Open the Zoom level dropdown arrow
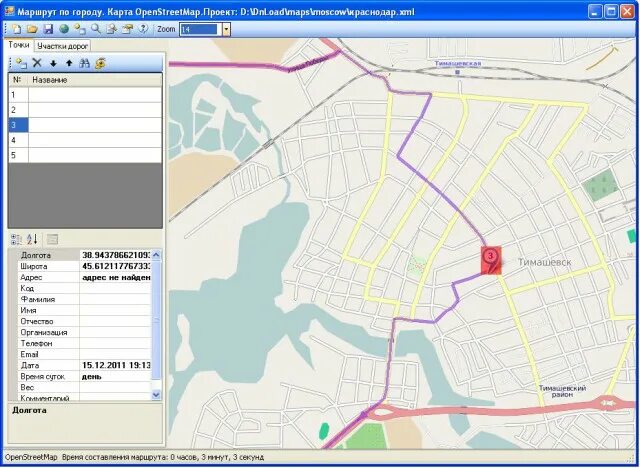 point(226,29)
